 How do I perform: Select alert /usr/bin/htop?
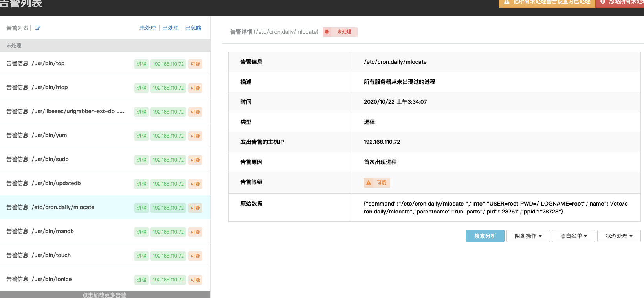coord(105,87)
